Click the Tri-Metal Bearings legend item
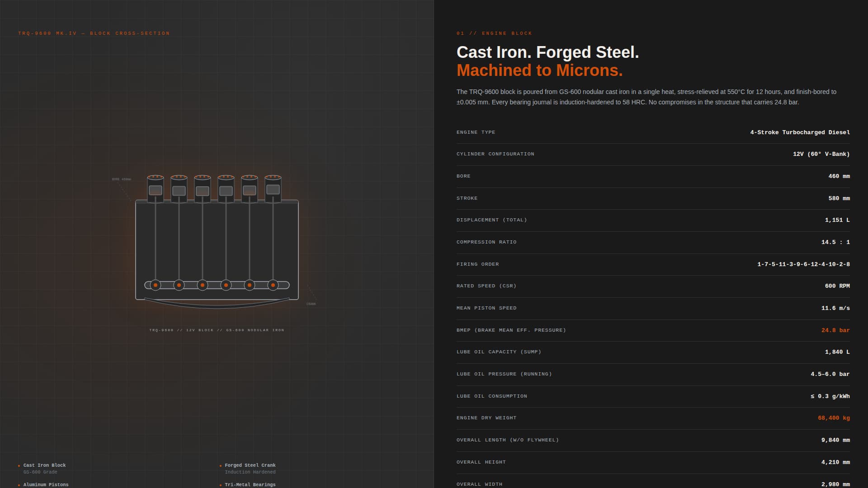Image resolution: width=868 pixels, height=488 pixels. pyautogui.click(x=250, y=484)
